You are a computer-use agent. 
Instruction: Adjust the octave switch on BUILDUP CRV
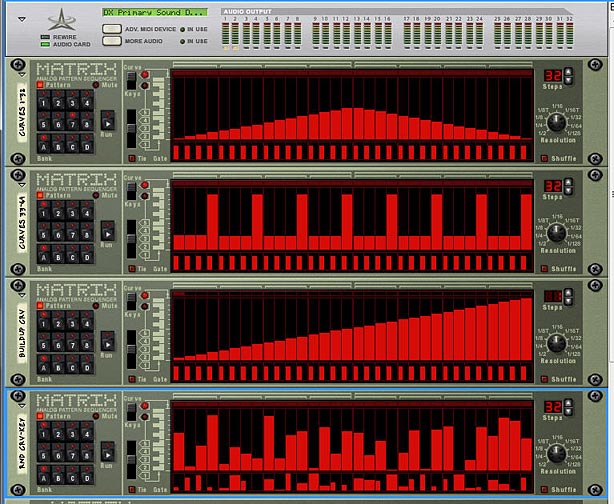point(132,350)
